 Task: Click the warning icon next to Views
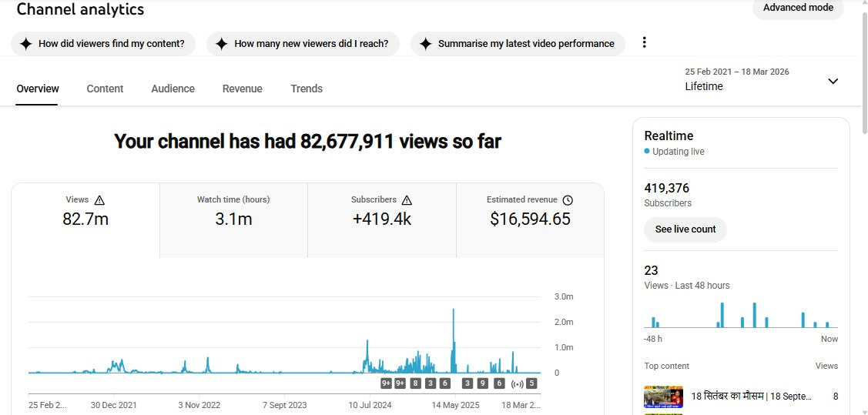click(x=99, y=200)
